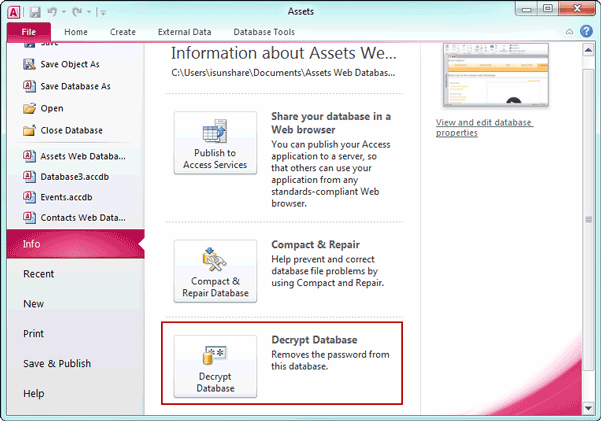The height and width of the screenshot is (421, 601).
Task: Click the Save icon in Quick Access Toolbar
Action: coord(35,12)
